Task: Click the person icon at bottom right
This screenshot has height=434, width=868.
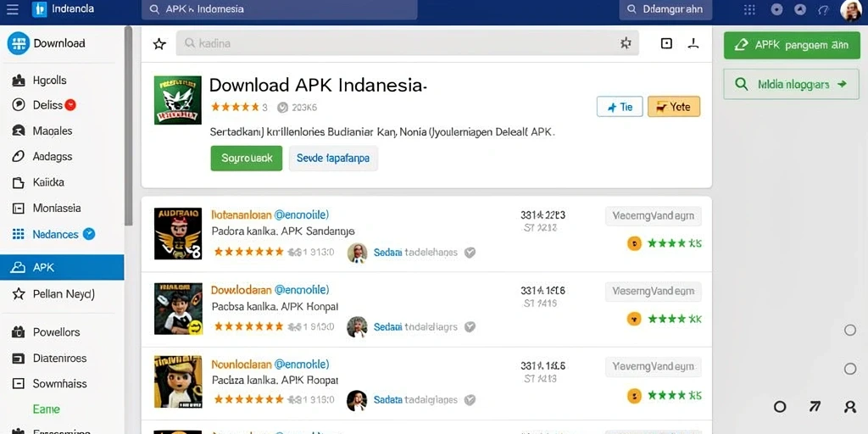Action: click(x=850, y=407)
